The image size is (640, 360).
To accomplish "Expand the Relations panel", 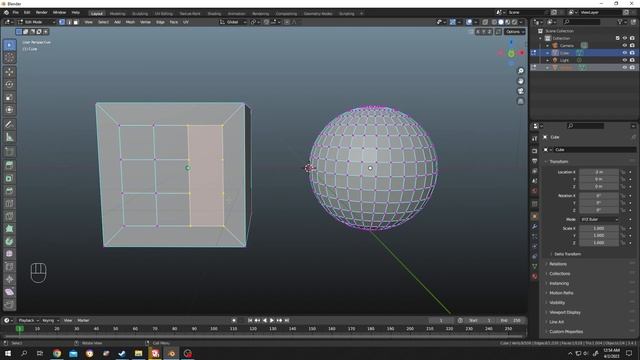I will click(x=558, y=264).
